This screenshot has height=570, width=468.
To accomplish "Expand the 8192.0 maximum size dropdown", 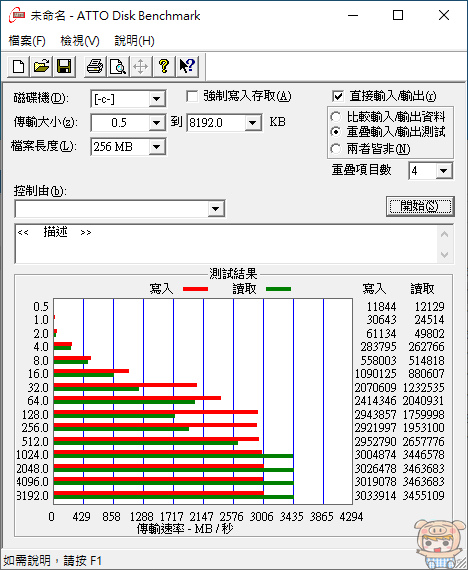I will point(252,123).
